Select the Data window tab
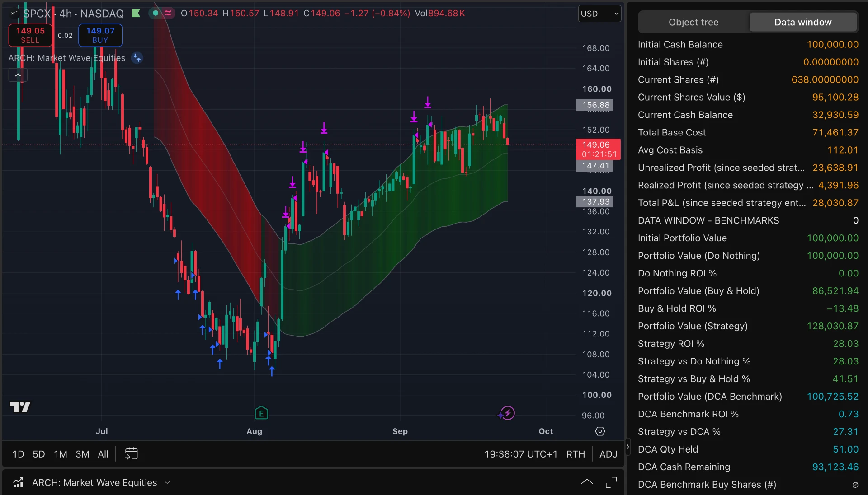 (803, 22)
